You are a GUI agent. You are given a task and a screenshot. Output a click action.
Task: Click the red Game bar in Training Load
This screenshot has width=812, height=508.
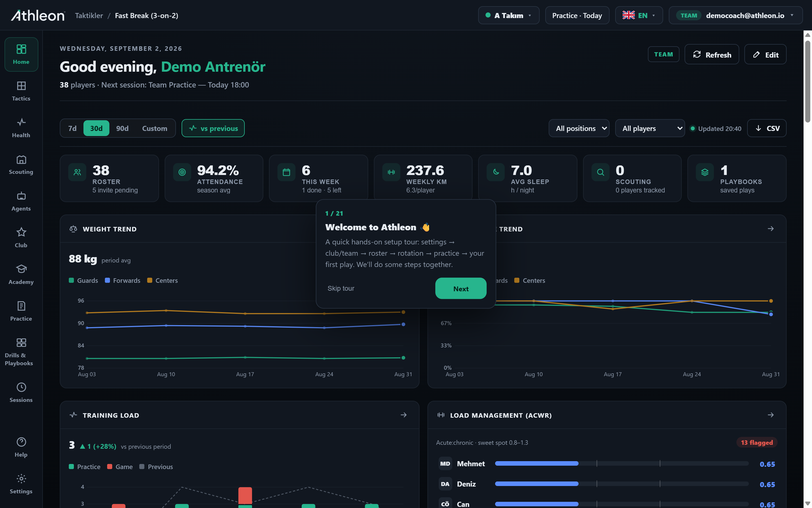(x=245, y=496)
